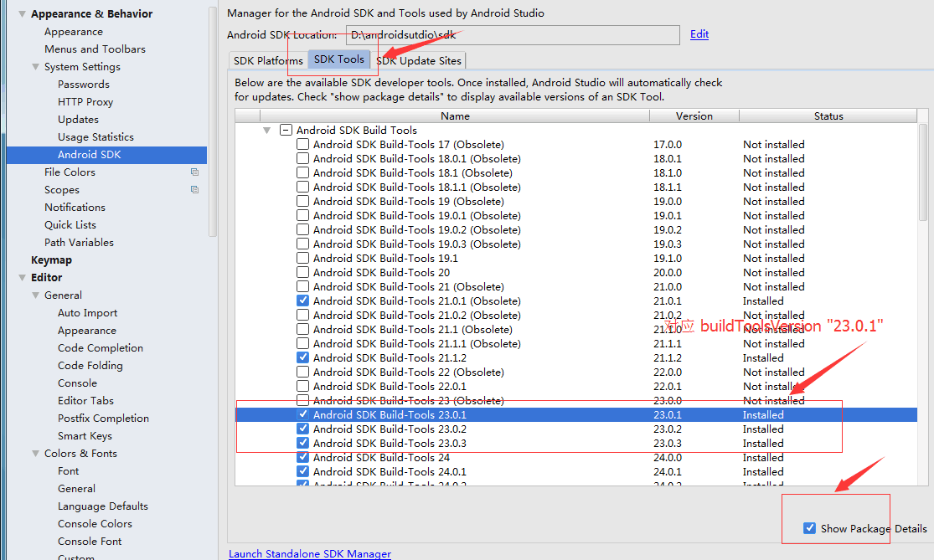Open SDK Update Sites tab

[418, 61]
